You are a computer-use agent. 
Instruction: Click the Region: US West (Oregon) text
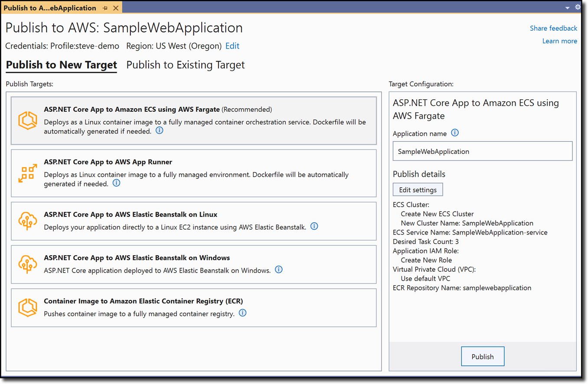coord(174,46)
